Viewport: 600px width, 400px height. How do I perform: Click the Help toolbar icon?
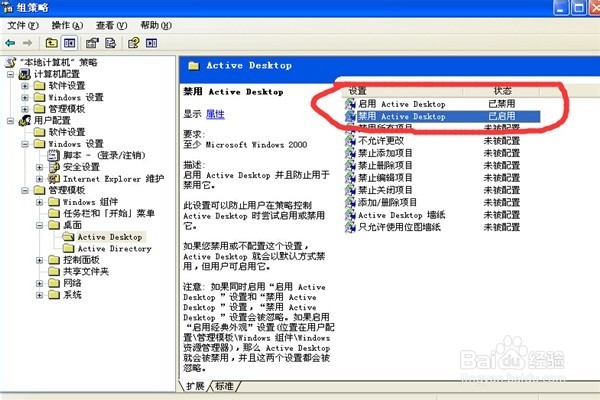pyautogui.click(x=134, y=43)
